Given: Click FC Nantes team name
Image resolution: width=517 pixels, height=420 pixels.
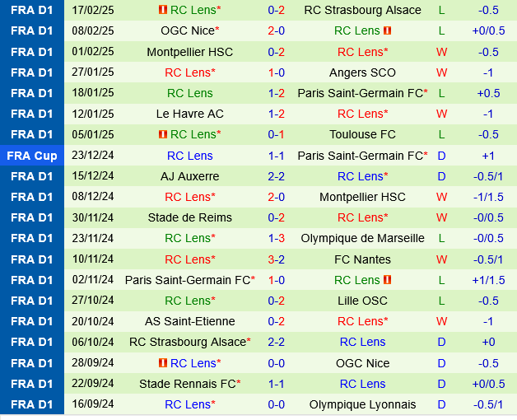Looking at the screenshot, I should (x=362, y=259).
